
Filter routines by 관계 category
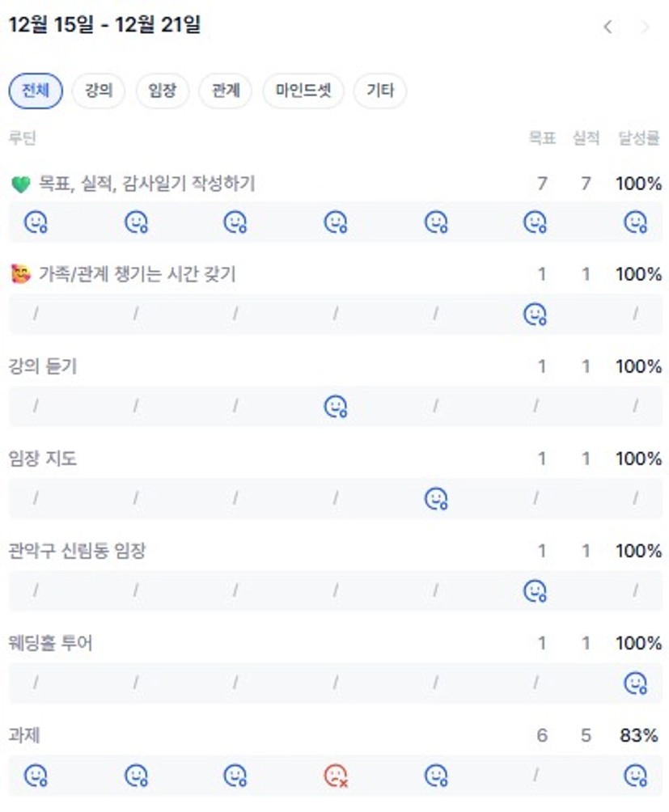point(226,91)
